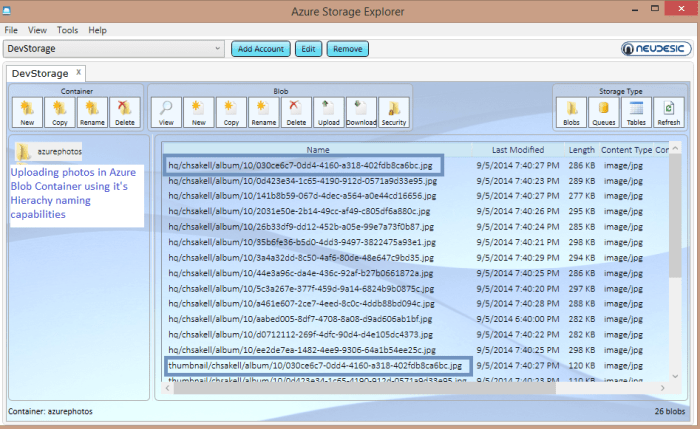Sort by Length column header
The height and width of the screenshot is (429, 700).
click(581, 150)
